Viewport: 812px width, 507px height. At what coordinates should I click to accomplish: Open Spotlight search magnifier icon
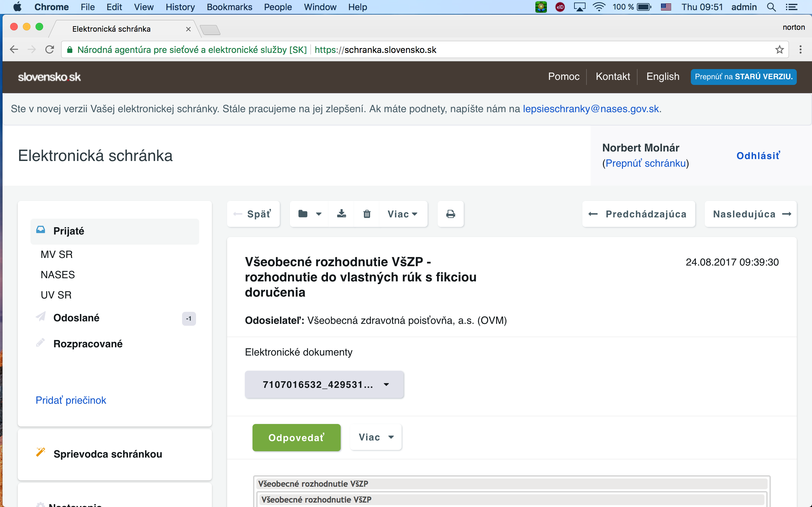click(771, 7)
